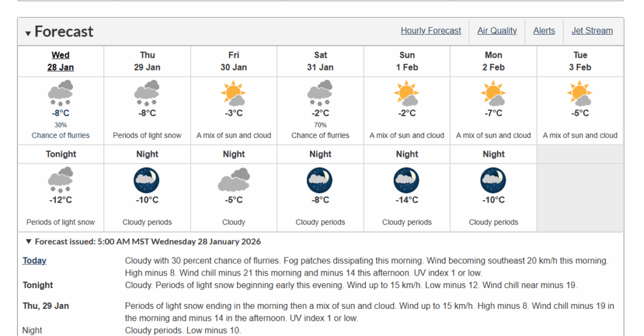The width and height of the screenshot is (644, 336).
Task: Click Sunday's sun and cloud icon
Action: [x=407, y=93]
